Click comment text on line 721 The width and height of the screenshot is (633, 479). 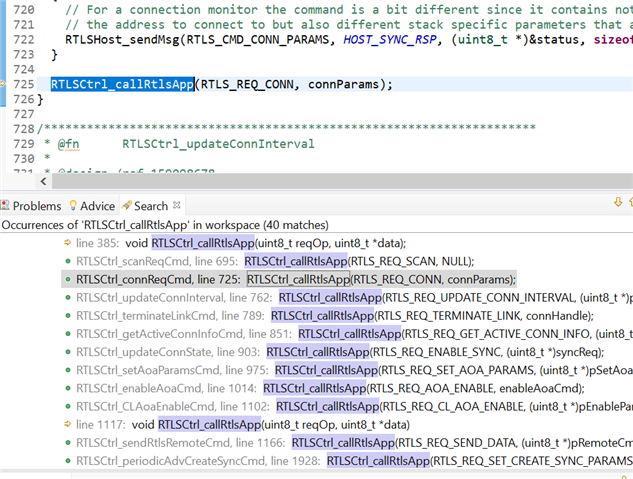click(349, 25)
